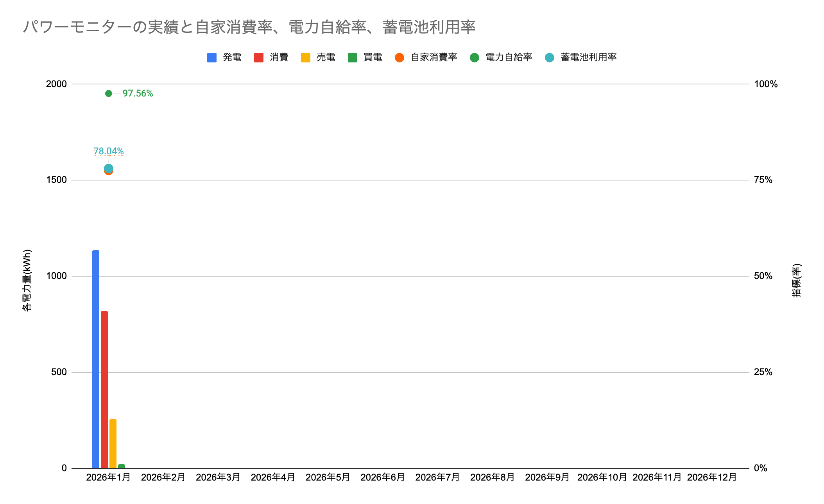
Task: Click the green 買電 legend square
Action: [352, 57]
